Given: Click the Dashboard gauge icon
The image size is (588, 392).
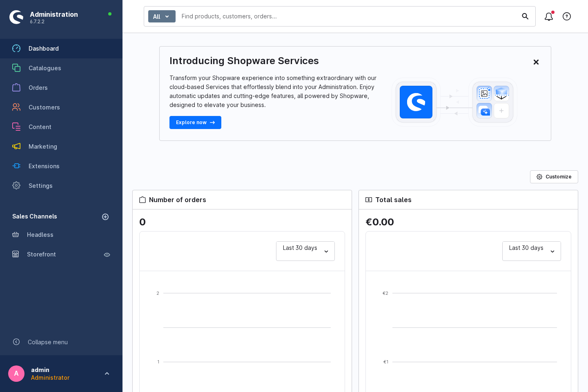Looking at the screenshot, I should pos(16,49).
